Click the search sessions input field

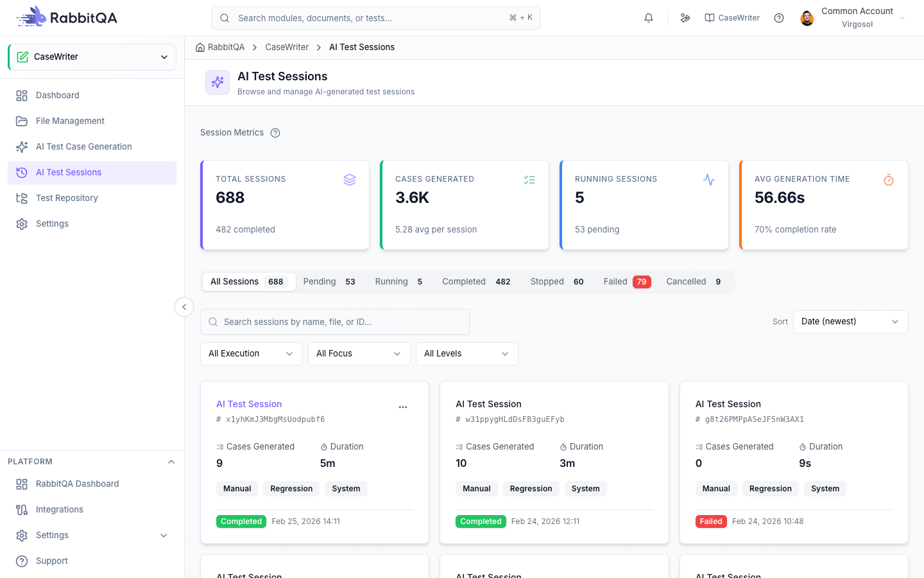(335, 322)
